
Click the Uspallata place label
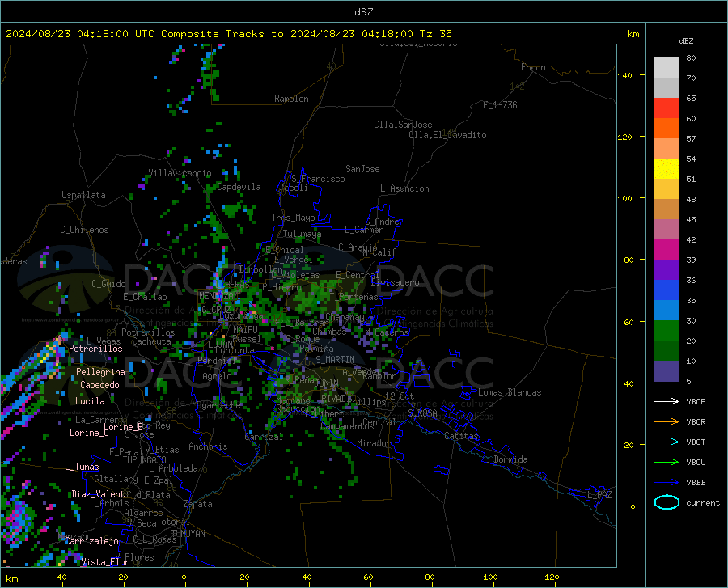click(83, 195)
